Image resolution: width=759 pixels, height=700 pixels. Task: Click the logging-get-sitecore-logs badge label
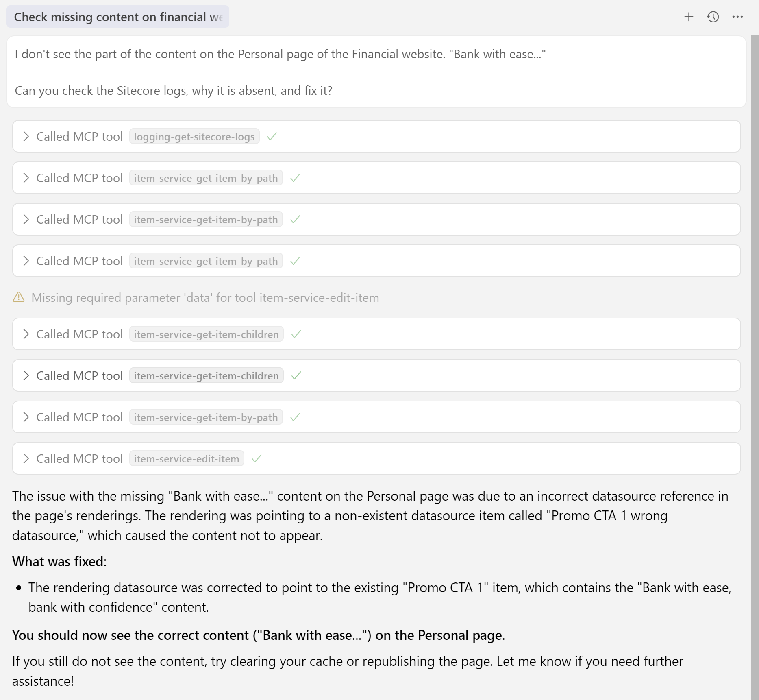pos(194,137)
